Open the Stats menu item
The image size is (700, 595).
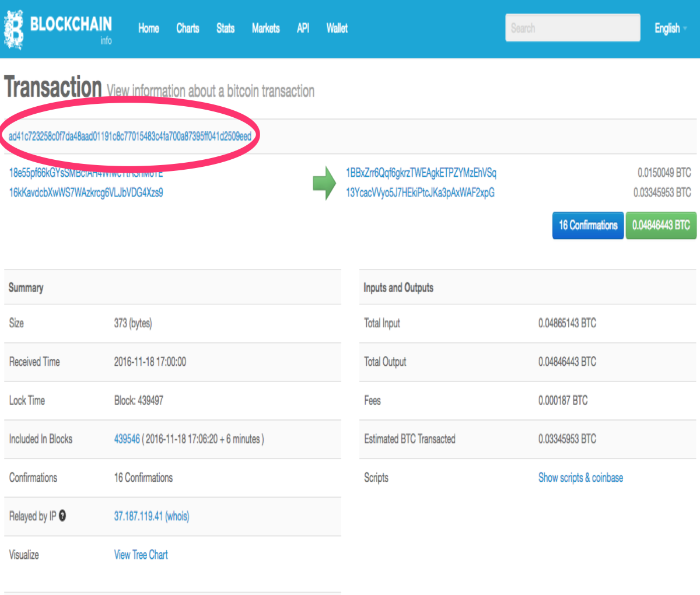(x=225, y=28)
